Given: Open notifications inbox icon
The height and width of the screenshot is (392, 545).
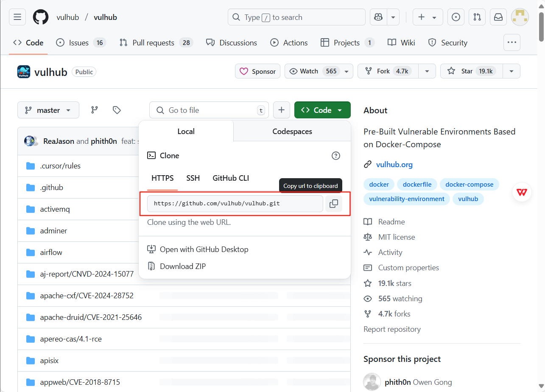Looking at the screenshot, I should (x=498, y=17).
